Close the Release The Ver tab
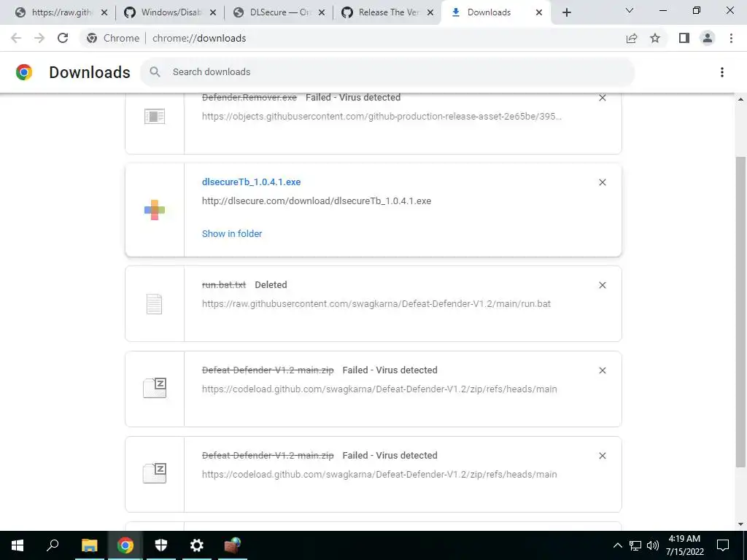Image resolution: width=747 pixels, height=560 pixels. coord(430,13)
